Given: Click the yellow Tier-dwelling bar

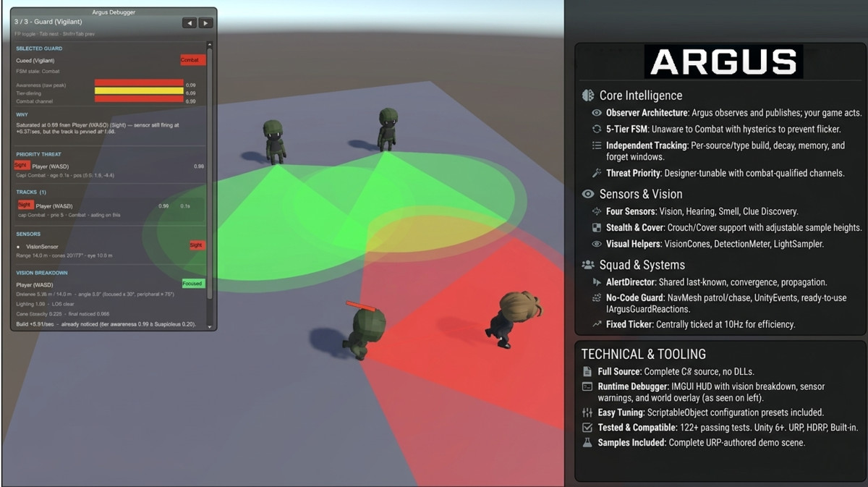Looking at the screenshot, I should [x=139, y=92].
